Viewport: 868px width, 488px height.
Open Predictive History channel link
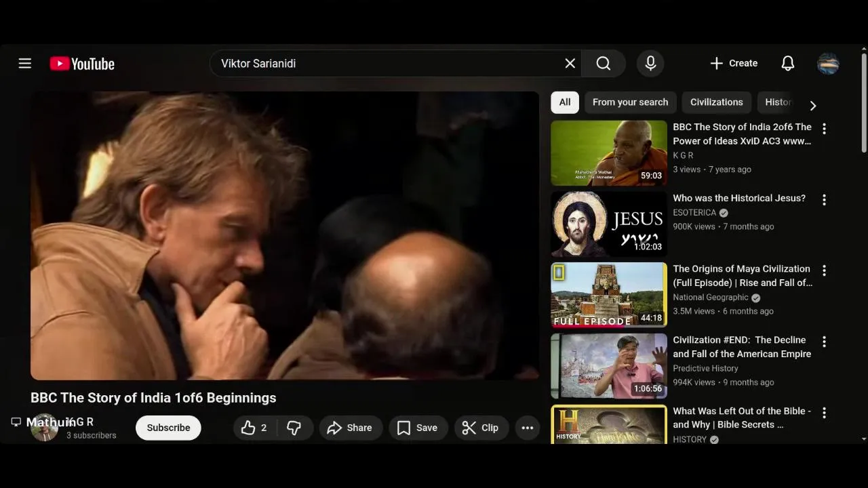705,369
